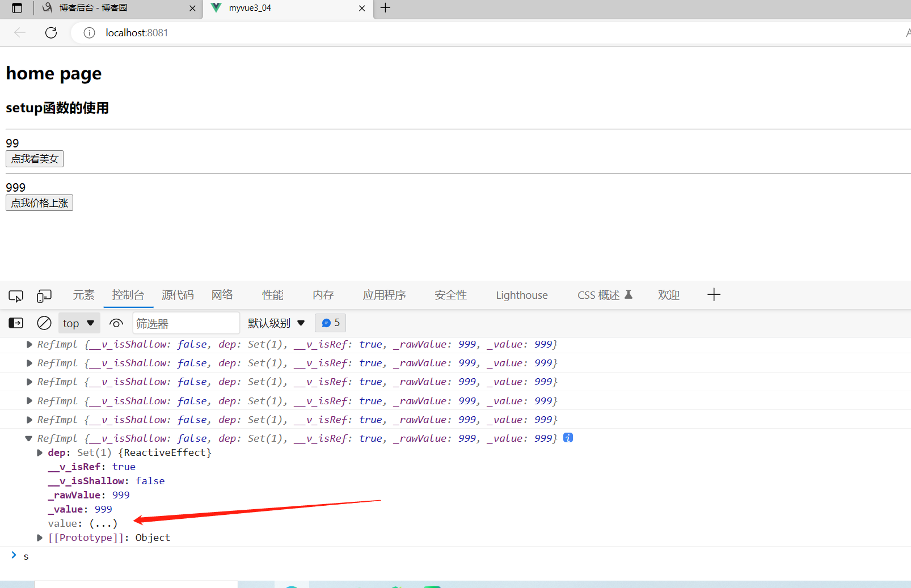Close the 博客后台 - 博客园 tab

tap(192, 9)
